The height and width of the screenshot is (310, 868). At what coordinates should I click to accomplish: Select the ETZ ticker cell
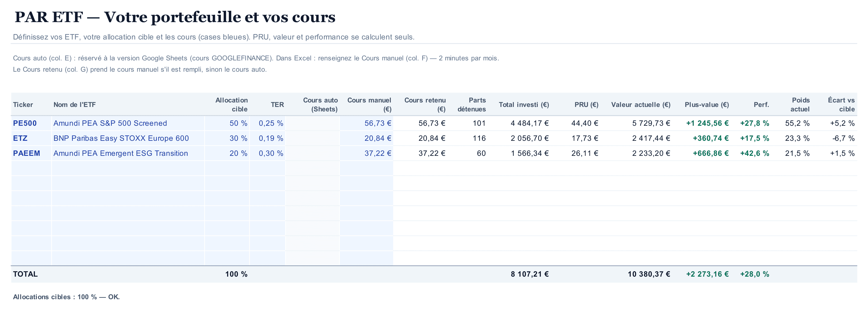(x=31, y=138)
